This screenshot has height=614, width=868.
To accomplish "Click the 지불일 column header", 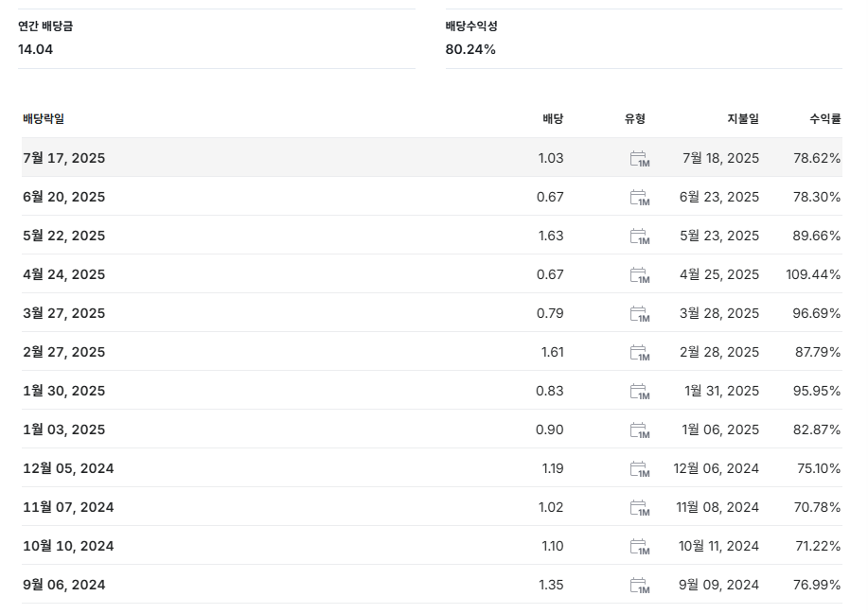I will click(x=743, y=118).
